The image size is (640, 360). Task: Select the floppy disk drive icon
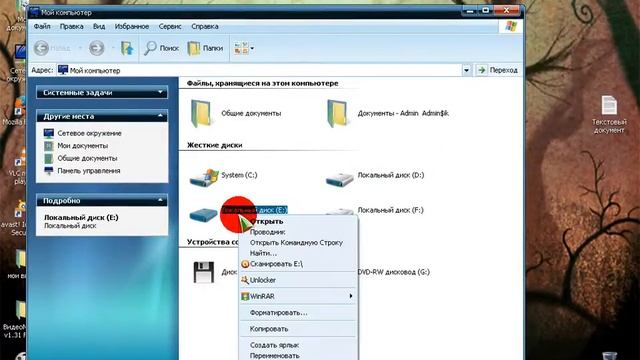204,272
